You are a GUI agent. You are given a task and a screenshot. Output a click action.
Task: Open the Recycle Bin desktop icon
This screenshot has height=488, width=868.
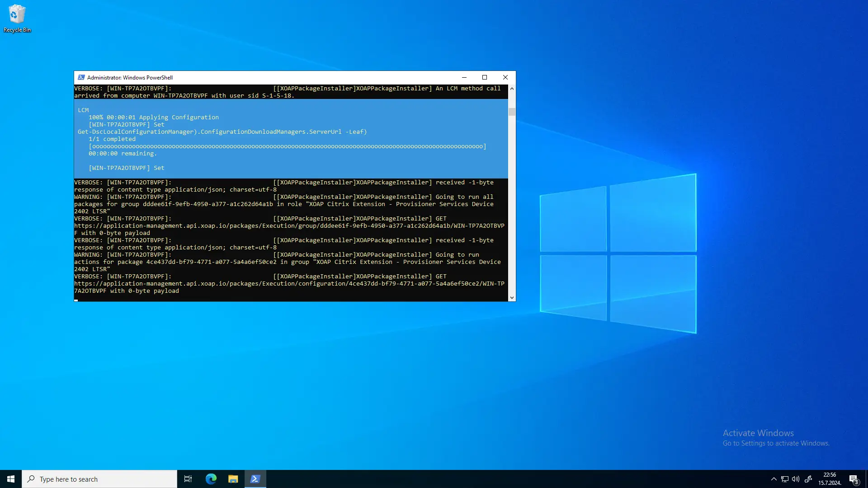coord(17,19)
